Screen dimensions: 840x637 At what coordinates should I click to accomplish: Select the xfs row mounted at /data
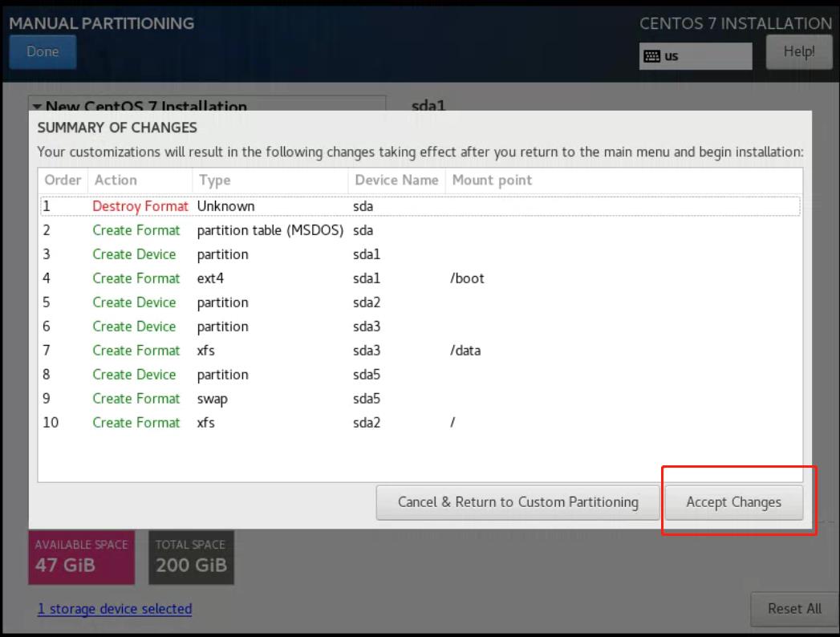(x=420, y=351)
